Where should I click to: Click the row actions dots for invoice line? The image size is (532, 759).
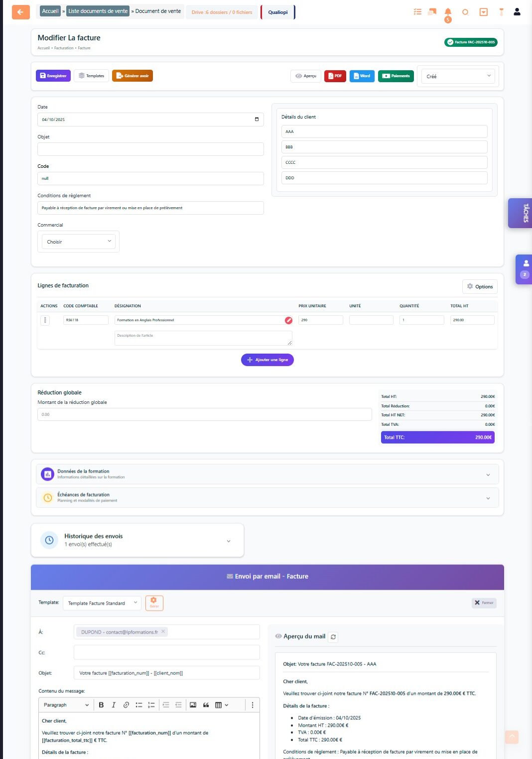pos(45,320)
